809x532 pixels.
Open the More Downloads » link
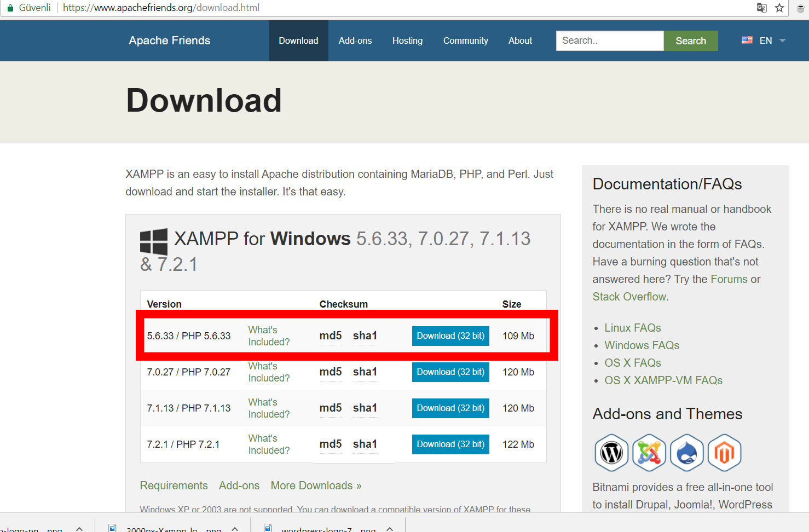pos(316,485)
